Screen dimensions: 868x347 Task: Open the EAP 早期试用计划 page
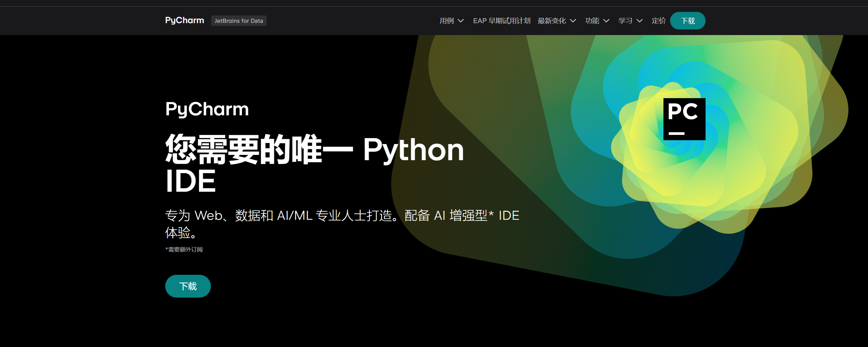click(x=502, y=21)
